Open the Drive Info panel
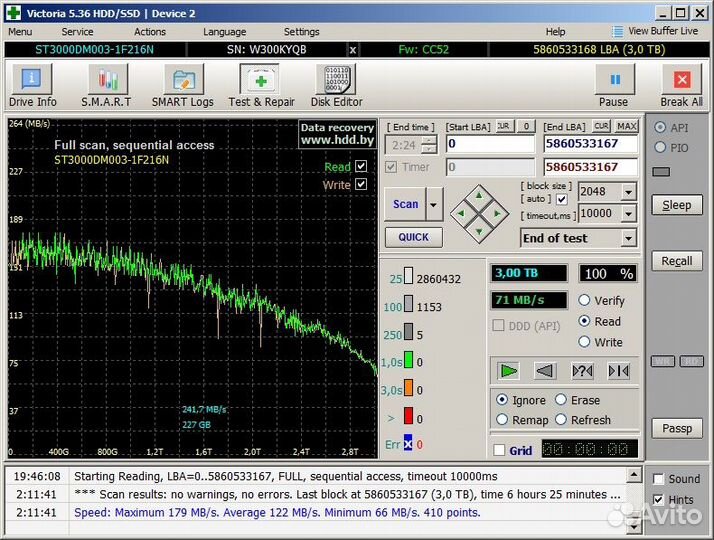Image resolution: width=714 pixels, height=540 pixels. (x=33, y=86)
